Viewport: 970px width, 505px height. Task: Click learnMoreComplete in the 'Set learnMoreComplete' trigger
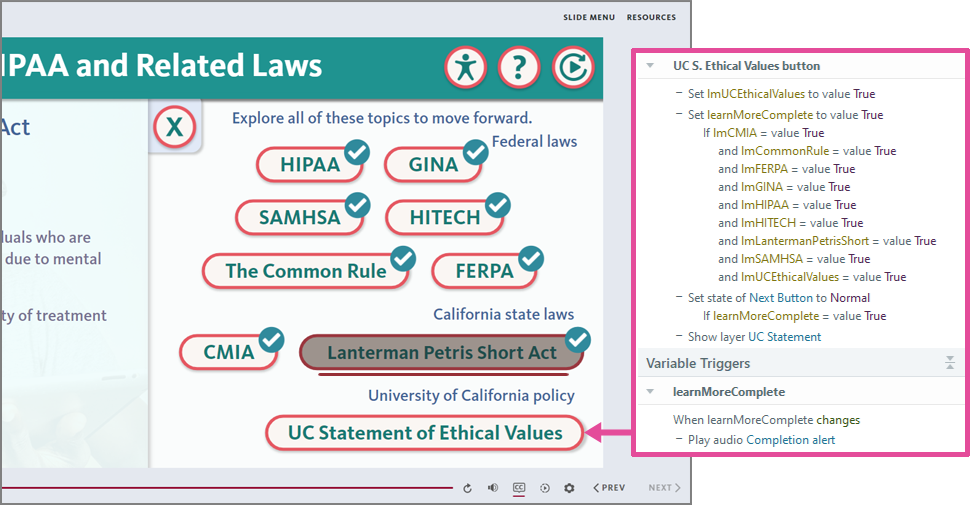(x=760, y=115)
